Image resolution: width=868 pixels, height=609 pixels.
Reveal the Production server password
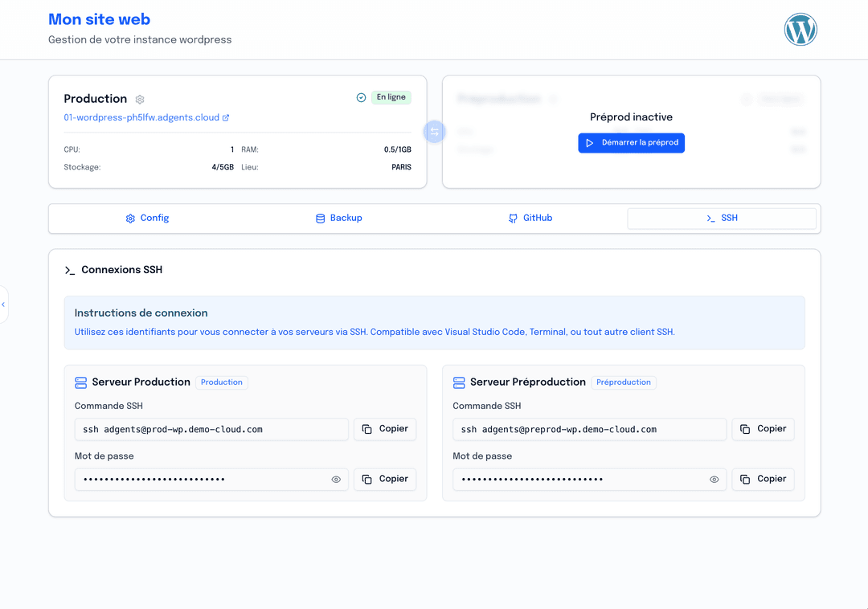(x=336, y=480)
